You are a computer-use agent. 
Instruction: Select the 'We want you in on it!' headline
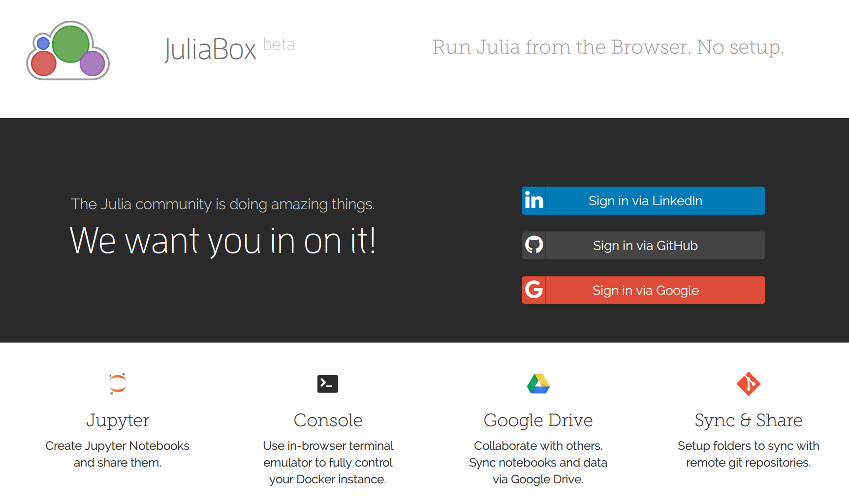223,241
